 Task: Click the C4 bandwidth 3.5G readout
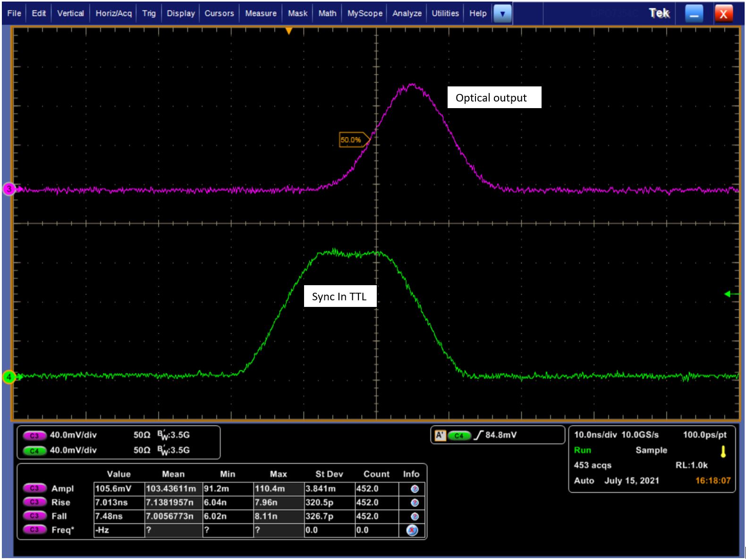click(x=173, y=450)
